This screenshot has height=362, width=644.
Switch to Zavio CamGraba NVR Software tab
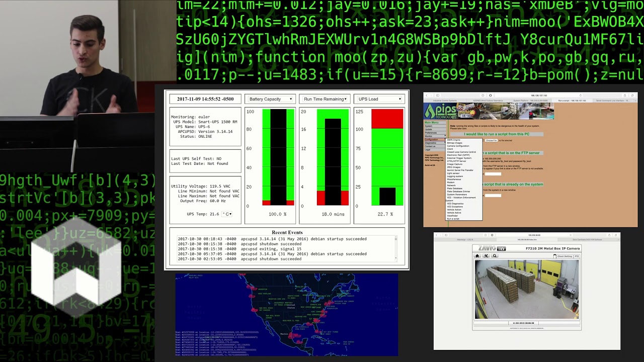(587, 240)
